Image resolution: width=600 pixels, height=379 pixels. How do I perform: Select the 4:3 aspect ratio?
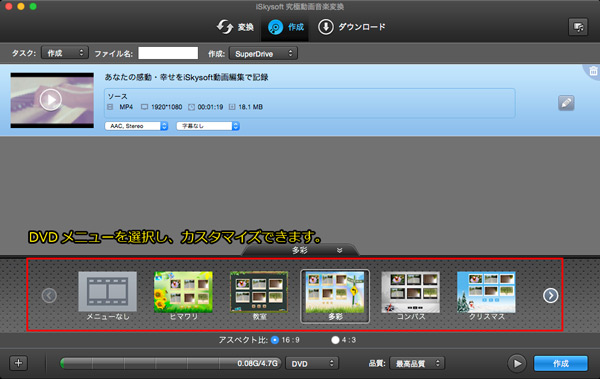pos(335,340)
